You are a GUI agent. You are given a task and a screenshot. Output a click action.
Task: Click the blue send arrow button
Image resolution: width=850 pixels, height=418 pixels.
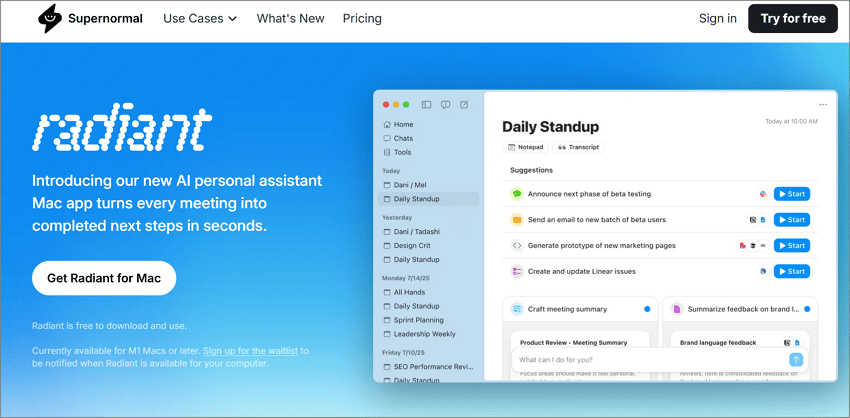[796, 359]
